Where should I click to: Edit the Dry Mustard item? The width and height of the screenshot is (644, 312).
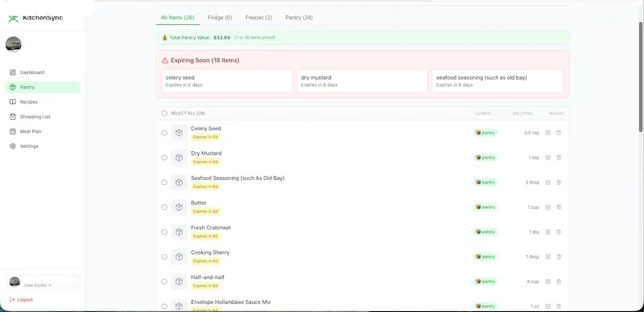(x=548, y=158)
